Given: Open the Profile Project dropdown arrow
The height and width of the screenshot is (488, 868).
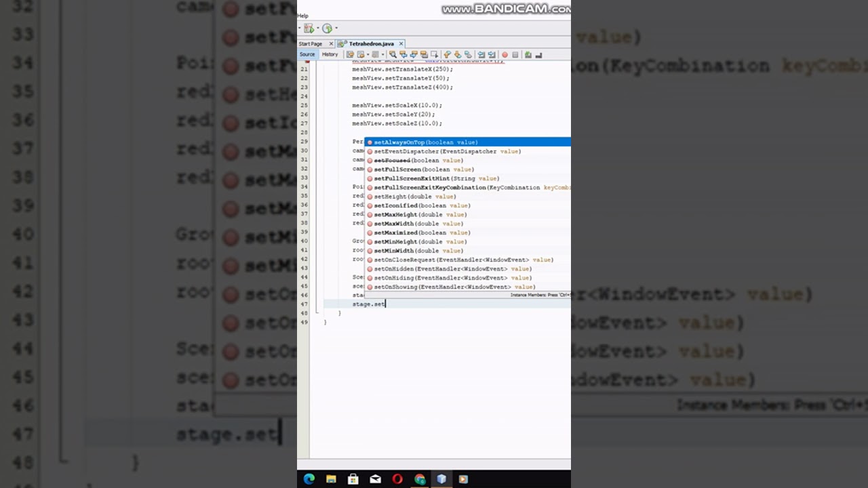Looking at the screenshot, I should point(336,28).
